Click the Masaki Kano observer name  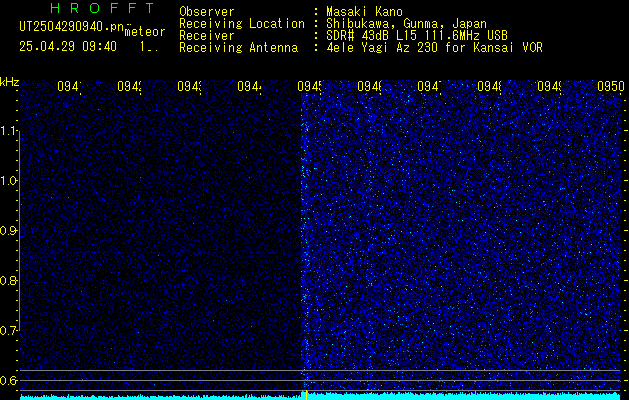pos(364,12)
